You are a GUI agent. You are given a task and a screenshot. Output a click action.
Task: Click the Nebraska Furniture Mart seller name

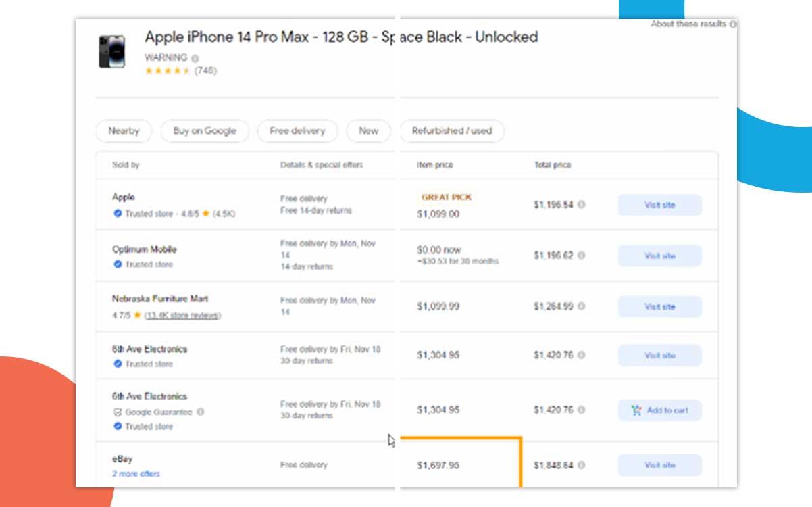[160, 299]
